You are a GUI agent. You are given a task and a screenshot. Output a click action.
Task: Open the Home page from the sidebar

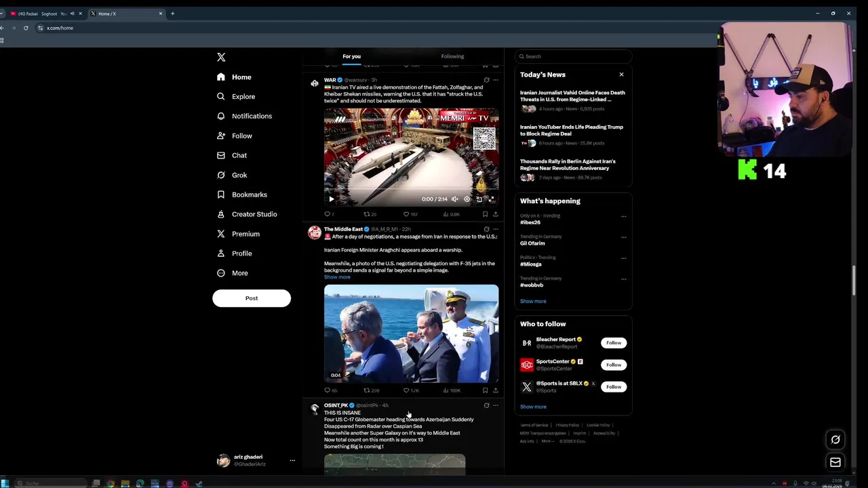coord(234,77)
